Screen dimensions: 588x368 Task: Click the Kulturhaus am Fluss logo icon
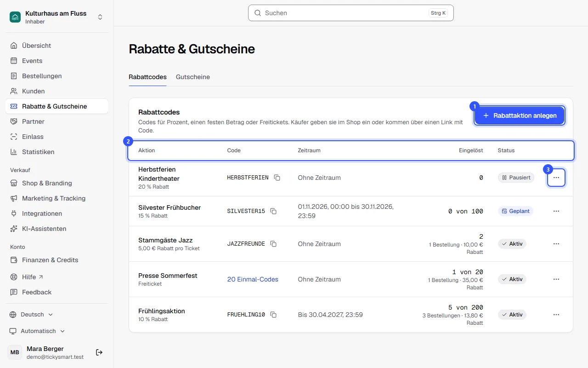tap(15, 17)
